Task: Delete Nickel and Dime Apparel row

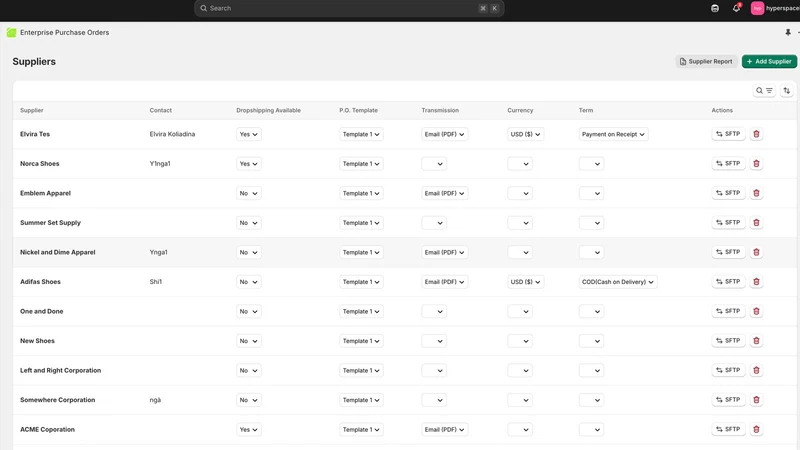Action: point(756,252)
